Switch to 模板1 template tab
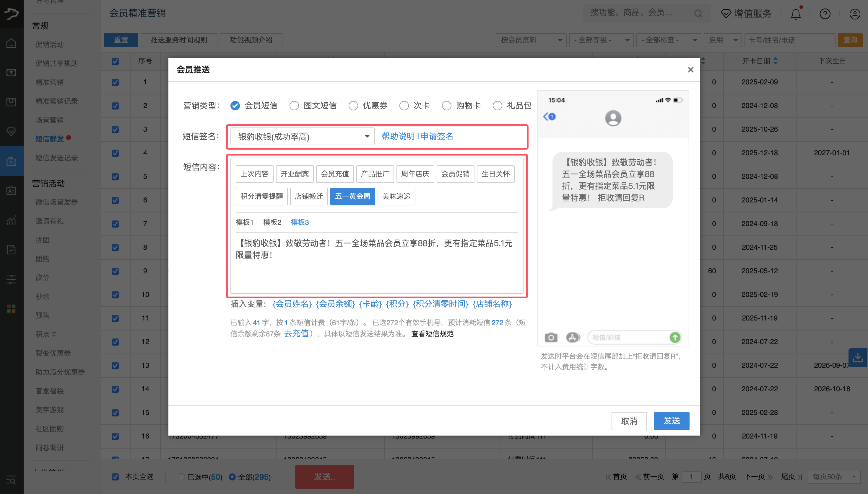This screenshot has width=868, height=494. click(245, 222)
